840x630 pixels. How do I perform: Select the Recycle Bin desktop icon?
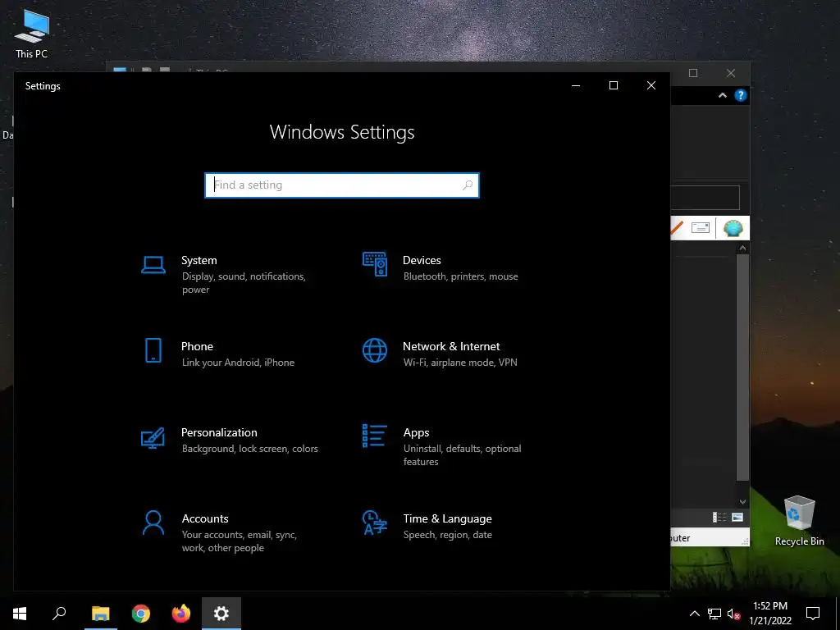pyautogui.click(x=799, y=521)
